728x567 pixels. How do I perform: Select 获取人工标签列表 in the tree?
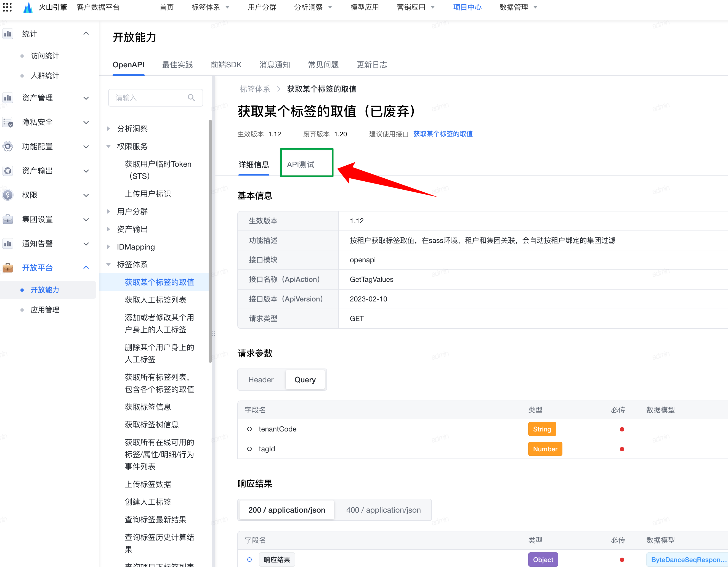(x=156, y=300)
